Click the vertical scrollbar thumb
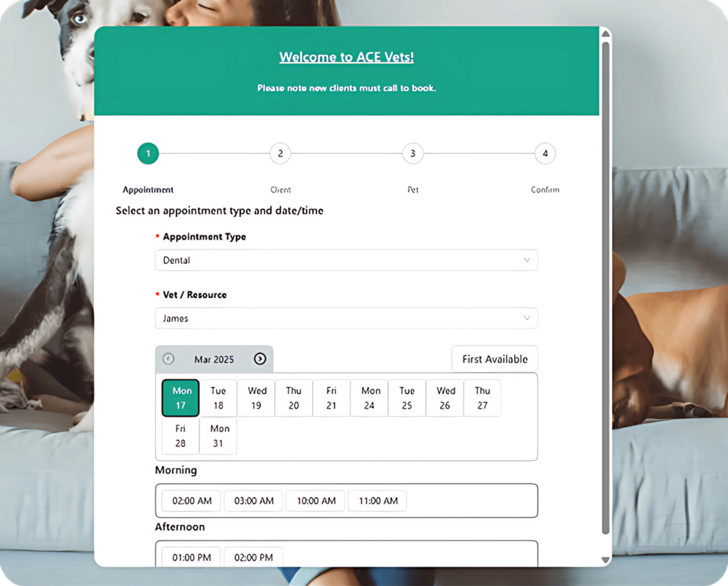The width and height of the screenshot is (728, 586). point(606,288)
